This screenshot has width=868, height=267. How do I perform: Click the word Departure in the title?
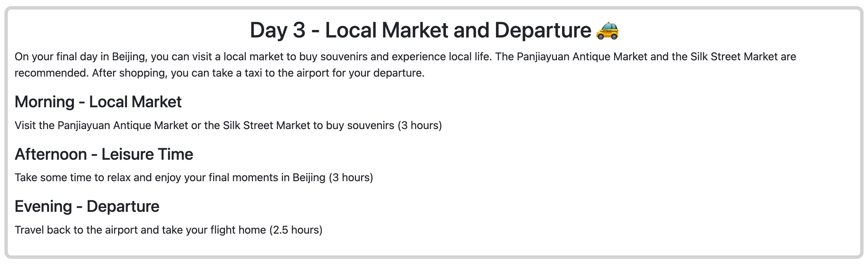tap(543, 30)
